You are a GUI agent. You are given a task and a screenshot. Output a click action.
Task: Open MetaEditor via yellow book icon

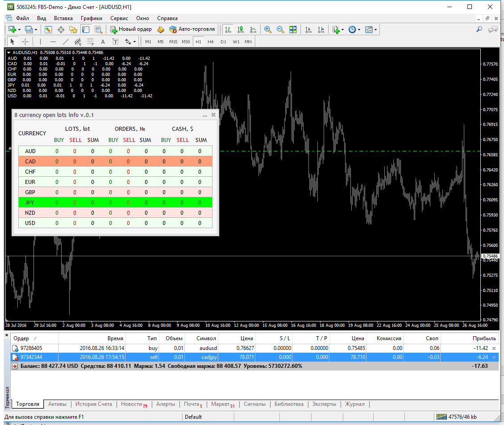(x=161, y=29)
